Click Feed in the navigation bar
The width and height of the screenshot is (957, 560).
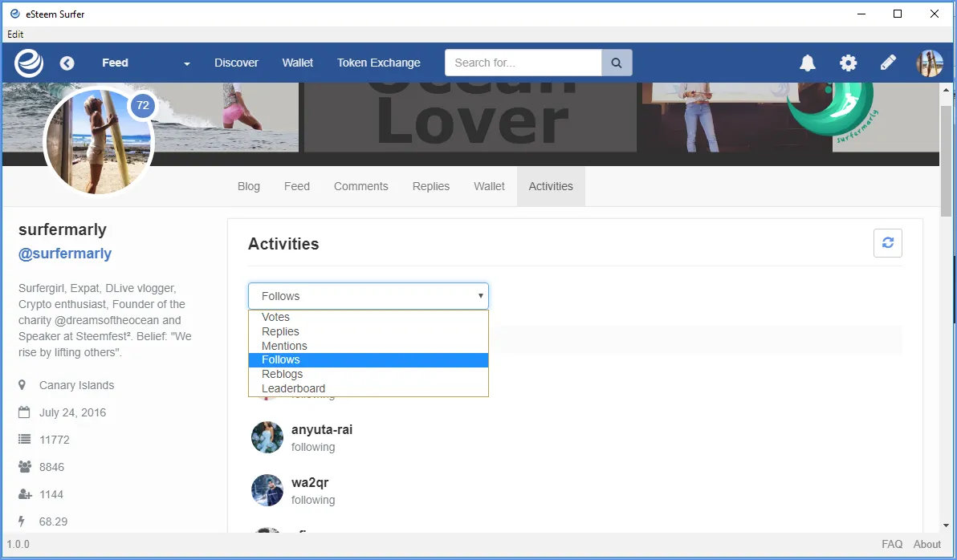(115, 63)
